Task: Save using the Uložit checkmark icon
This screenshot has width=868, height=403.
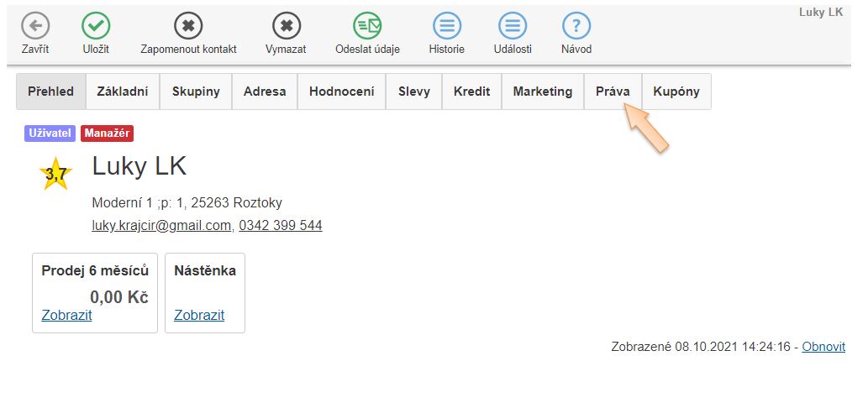Action: point(96,26)
